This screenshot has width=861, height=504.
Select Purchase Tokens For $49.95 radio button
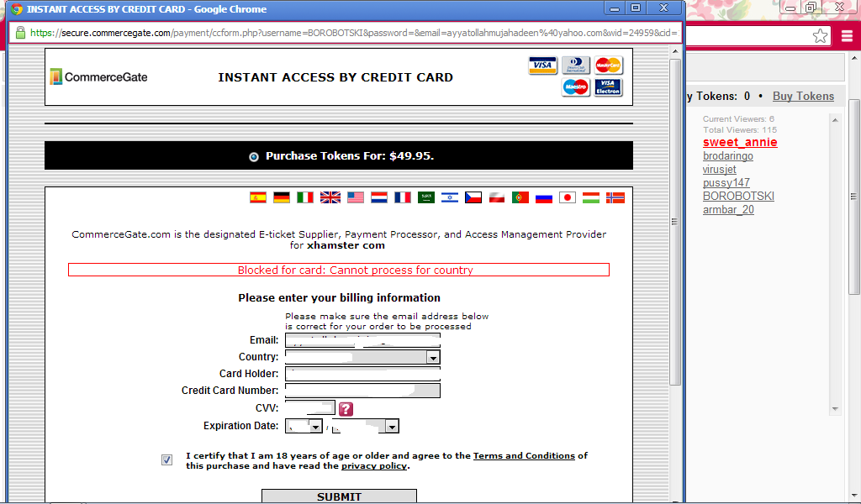[x=254, y=157]
